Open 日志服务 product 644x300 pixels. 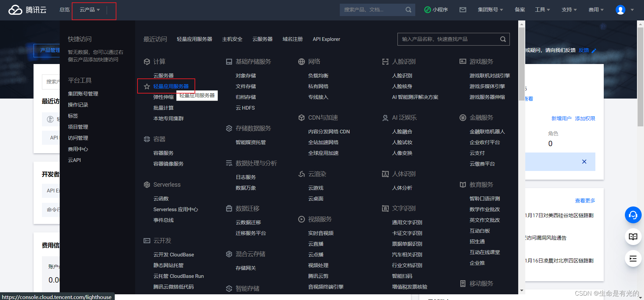246,177
